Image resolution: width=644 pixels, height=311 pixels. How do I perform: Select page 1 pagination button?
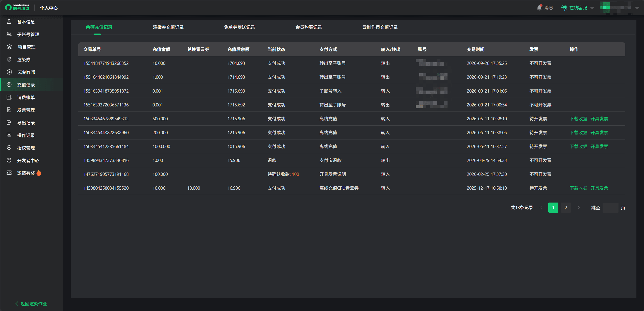[553, 208]
